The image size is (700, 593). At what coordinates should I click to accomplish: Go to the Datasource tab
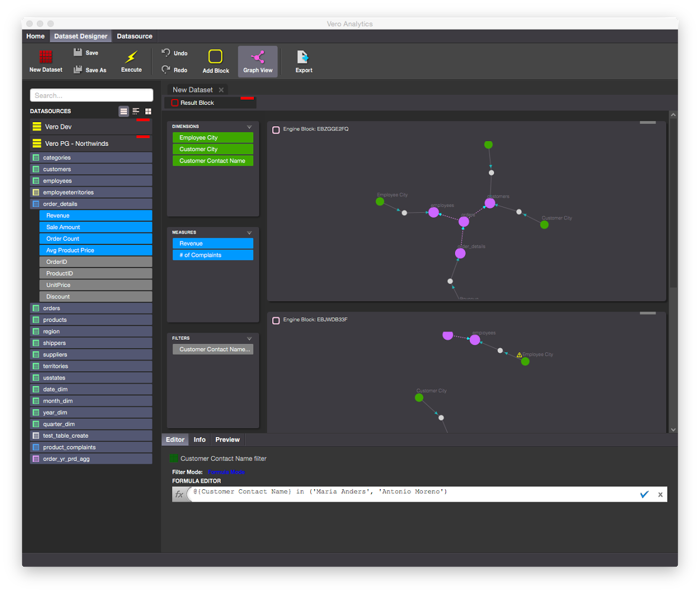click(135, 36)
